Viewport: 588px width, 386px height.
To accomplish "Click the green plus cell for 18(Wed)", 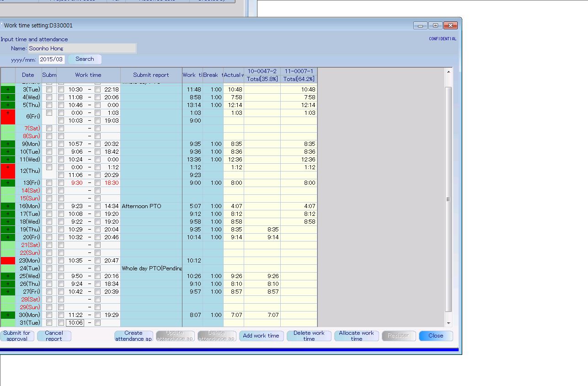I will pyautogui.click(x=8, y=221).
